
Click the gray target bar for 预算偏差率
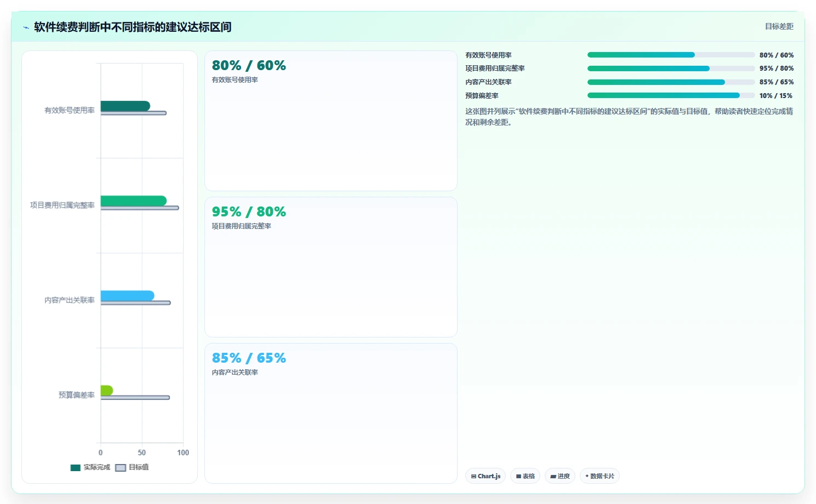click(135, 398)
